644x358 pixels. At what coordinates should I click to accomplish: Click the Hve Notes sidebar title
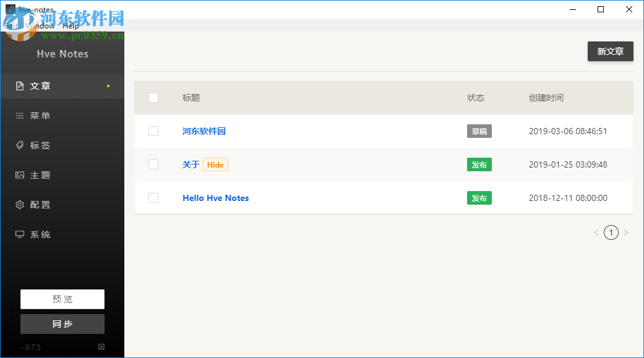tap(62, 54)
